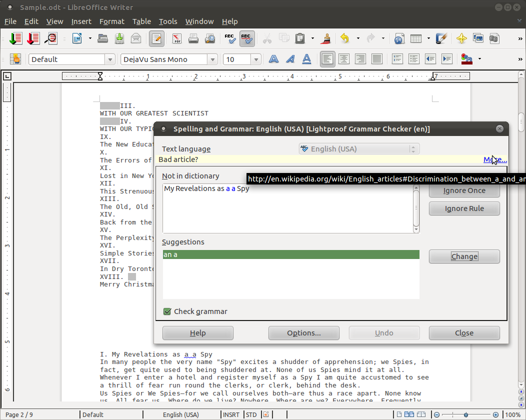Viewport: 526px width, 420px height.
Task: Toggle Align Right paragraph alignment
Action: click(x=360, y=59)
